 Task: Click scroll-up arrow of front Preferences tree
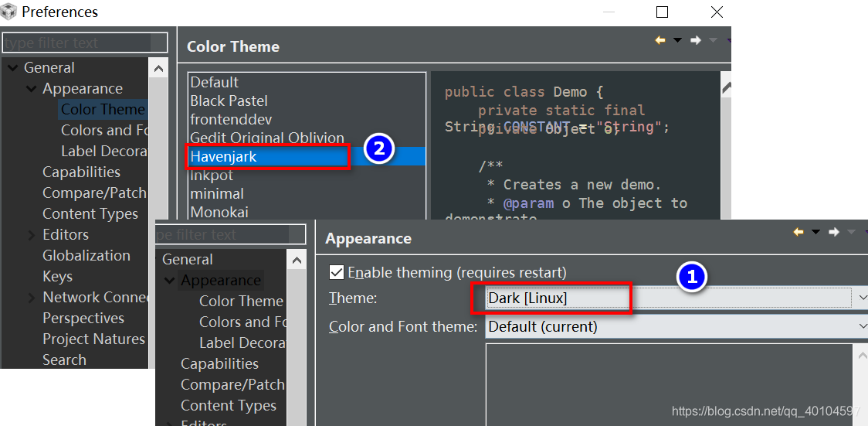(x=297, y=261)
